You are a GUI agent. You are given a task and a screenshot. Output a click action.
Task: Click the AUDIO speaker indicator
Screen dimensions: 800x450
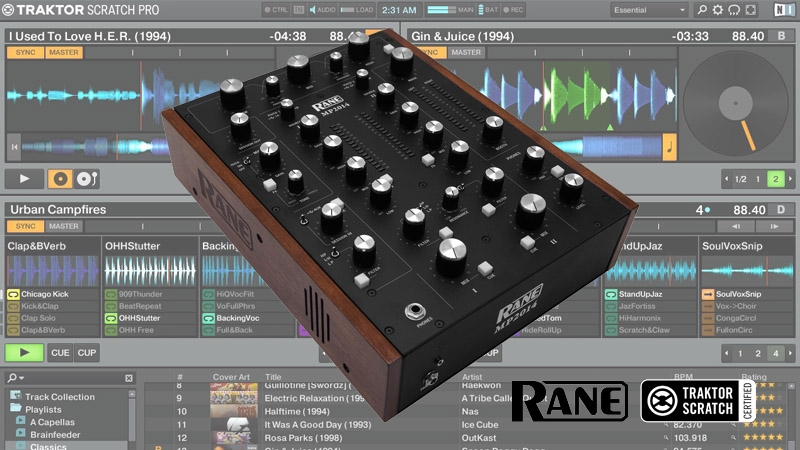tap(322, 10)
